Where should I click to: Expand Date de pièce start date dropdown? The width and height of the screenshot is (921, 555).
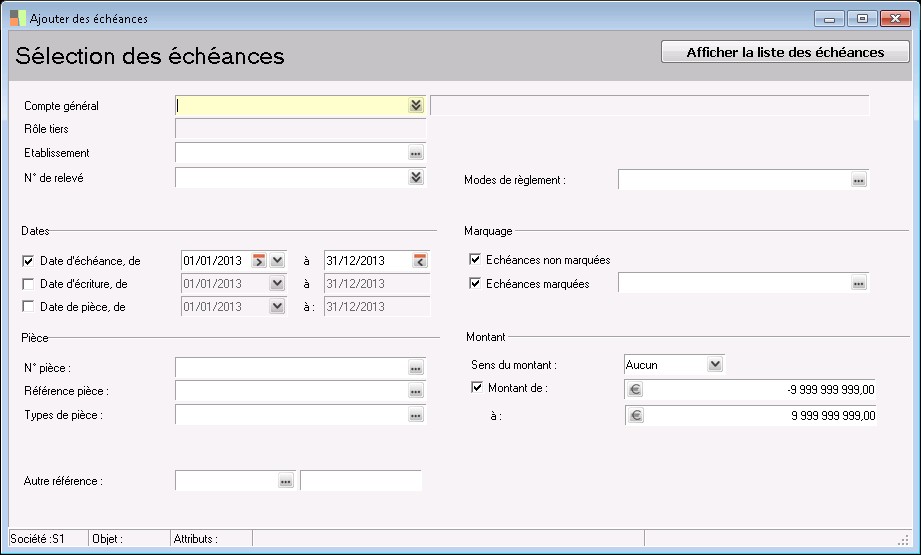point(277,306)
